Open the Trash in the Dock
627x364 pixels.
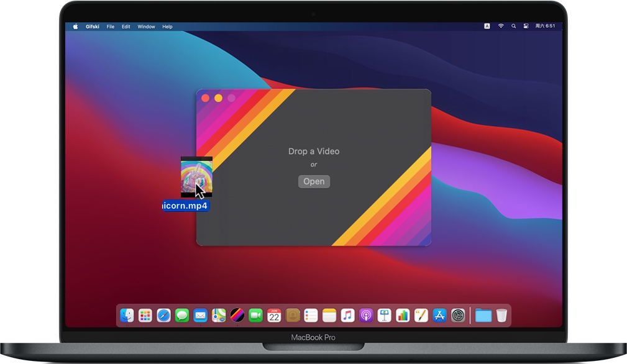click(501, 316)
